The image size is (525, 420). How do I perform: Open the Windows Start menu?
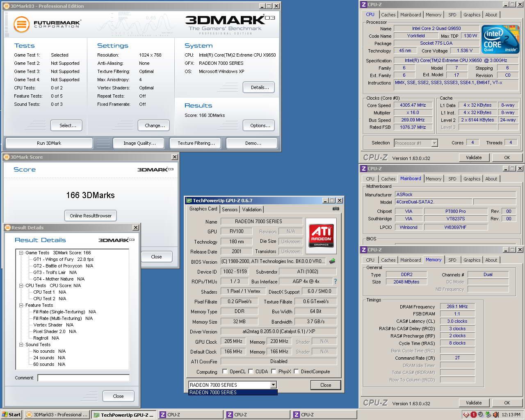(x=11, y=415)
